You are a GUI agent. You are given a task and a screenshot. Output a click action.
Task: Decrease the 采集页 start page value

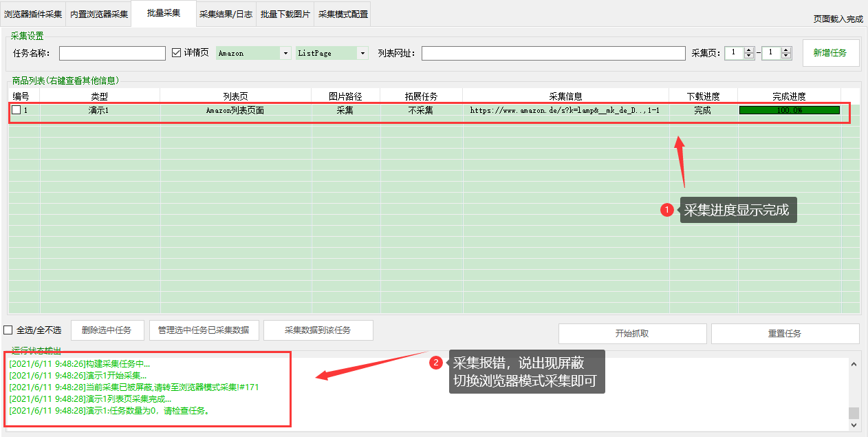(x=749, y=56)
